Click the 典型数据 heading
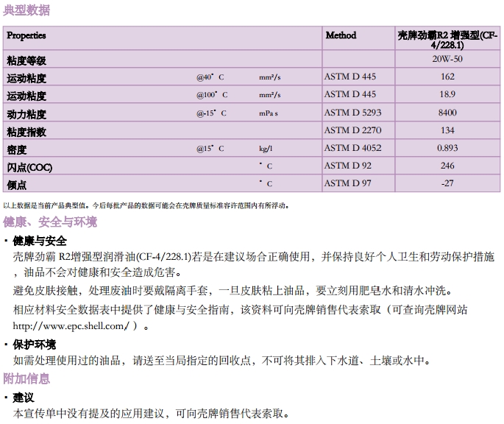The image size is (504, 424). pyautogui.click(x=26, y=10)
